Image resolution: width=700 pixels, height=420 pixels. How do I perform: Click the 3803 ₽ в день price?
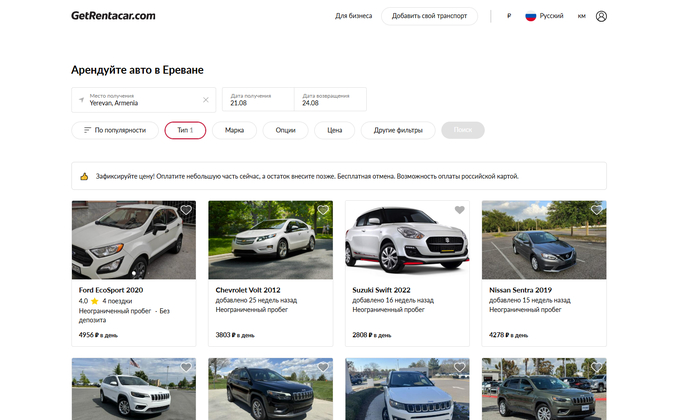point(235,335)
